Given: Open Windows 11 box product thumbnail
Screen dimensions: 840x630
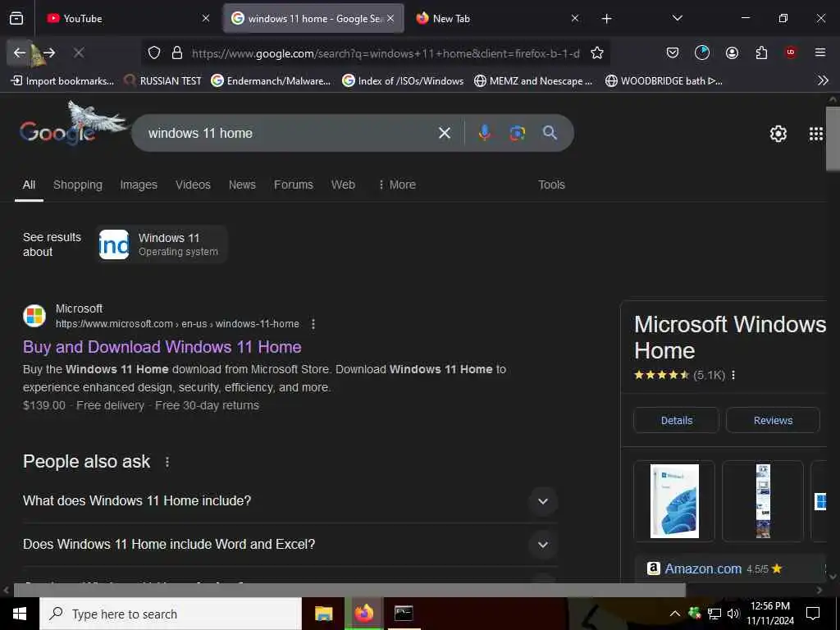Looking at the screenshot, I should coord(674,501).
